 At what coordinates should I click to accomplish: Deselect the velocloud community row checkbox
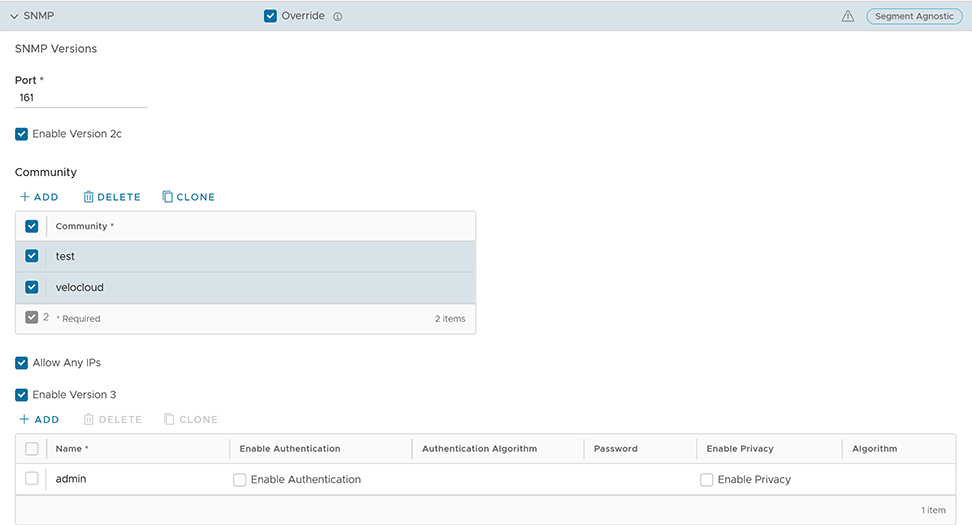pyautogui.click(x=32, y=287)
